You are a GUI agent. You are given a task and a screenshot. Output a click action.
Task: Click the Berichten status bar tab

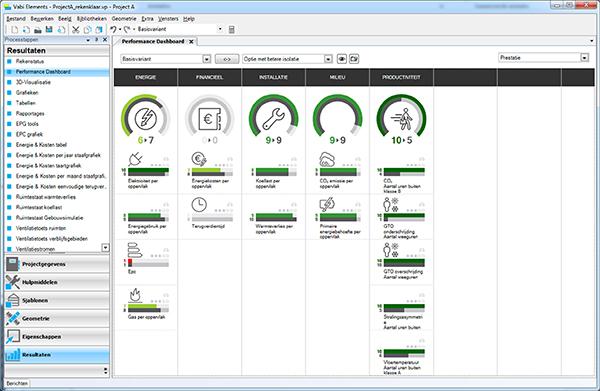point(17,383)
